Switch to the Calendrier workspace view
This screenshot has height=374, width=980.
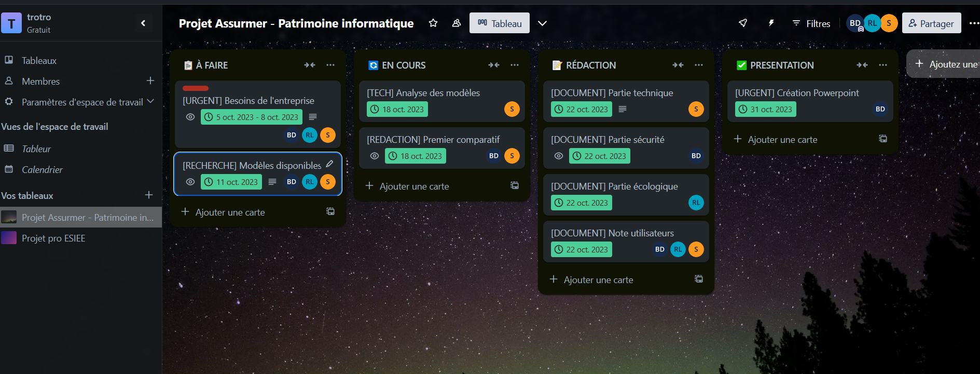tap(42, 169)
